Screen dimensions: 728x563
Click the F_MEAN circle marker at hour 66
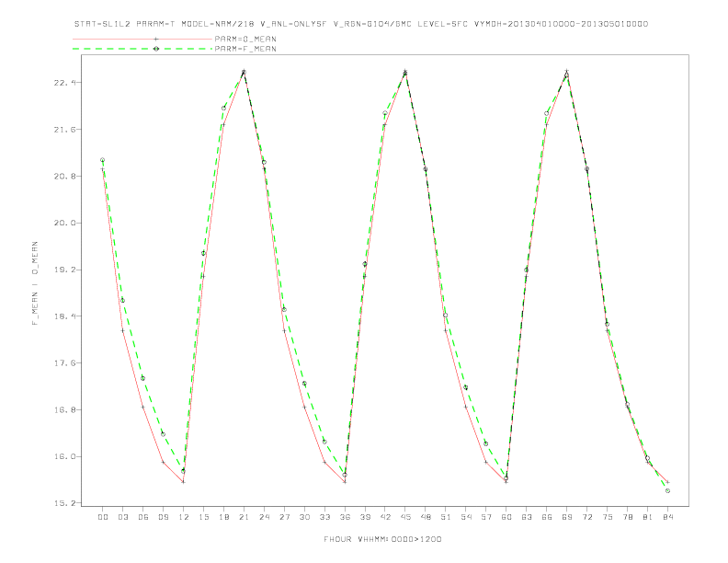[x=547, y=113]
